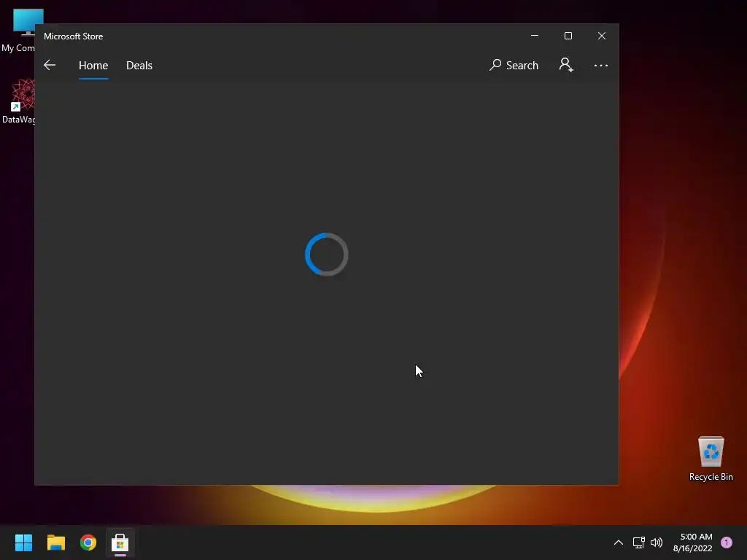Open the volume speaker tray icon
The width and height of the screenshot is (747, 560).
tap(657, 542)
